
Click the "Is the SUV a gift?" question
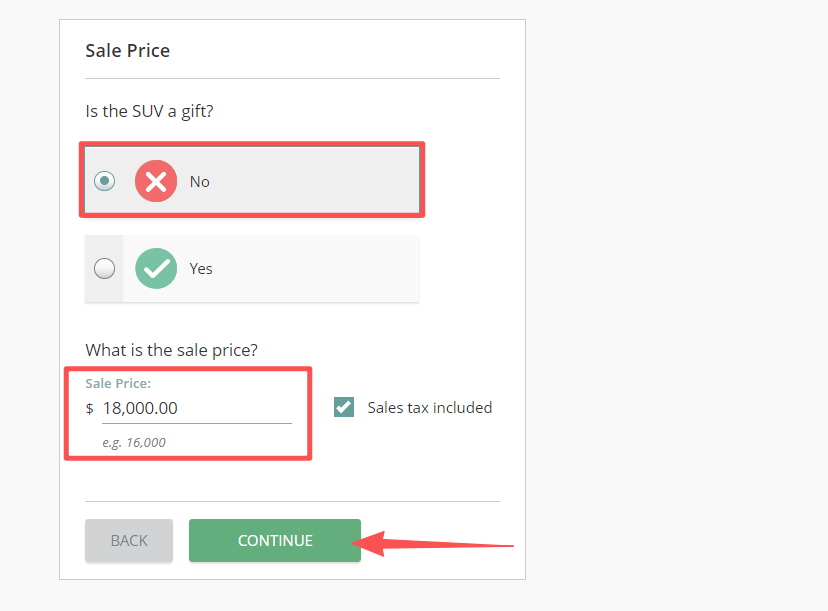coord(149,110)
